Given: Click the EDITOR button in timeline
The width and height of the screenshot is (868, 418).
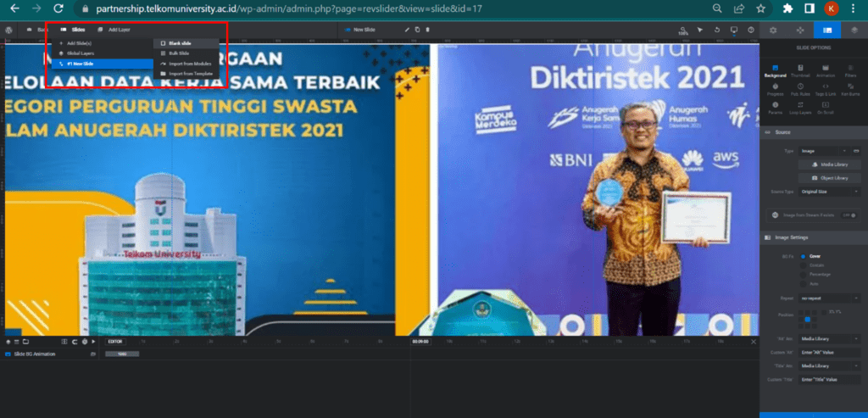Looking at the screenshot, I should [115, 342].
